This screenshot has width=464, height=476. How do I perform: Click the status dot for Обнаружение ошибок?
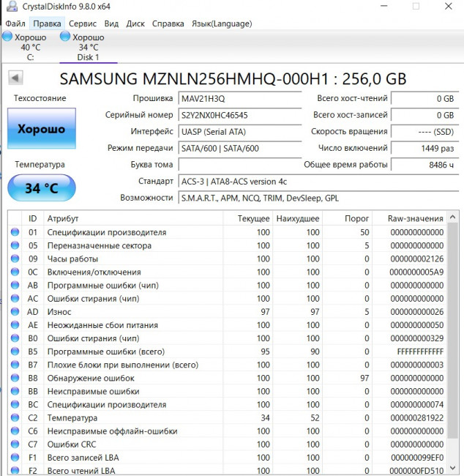coord(15,378)
